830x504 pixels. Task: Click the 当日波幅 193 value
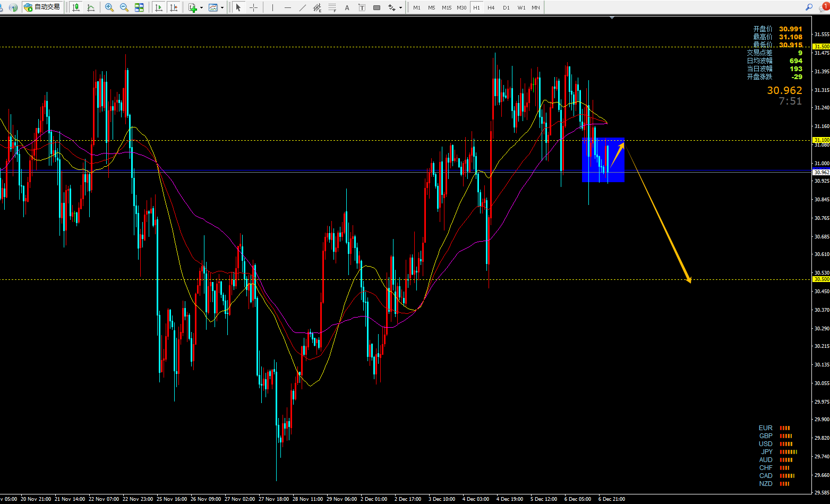pos(796,69)
